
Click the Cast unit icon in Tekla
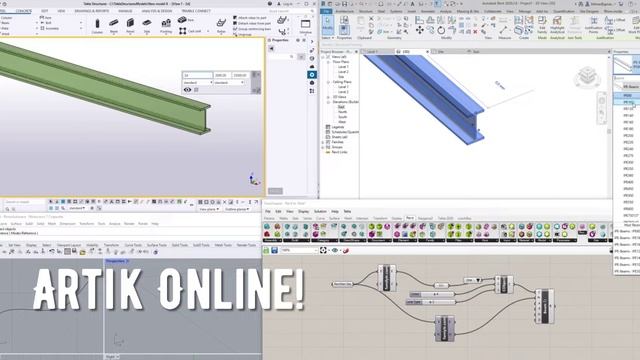(x=182, y=31)
